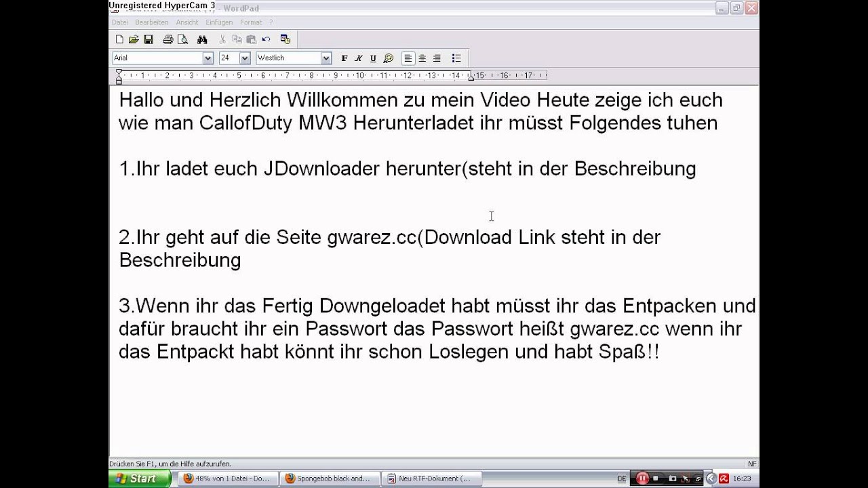Open the font size 24 dropdown

click(x=245, y=58)
